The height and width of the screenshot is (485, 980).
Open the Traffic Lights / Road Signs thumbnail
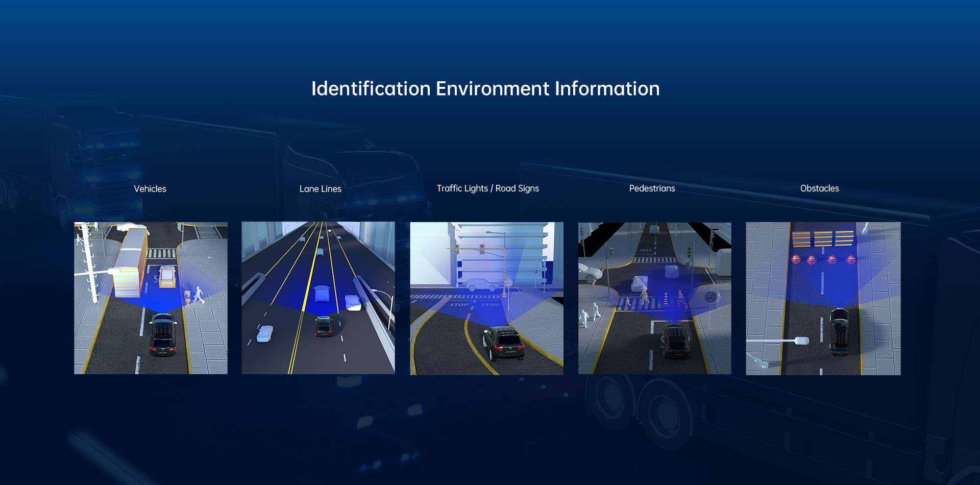pyautogui.click(x=486, y=298)
